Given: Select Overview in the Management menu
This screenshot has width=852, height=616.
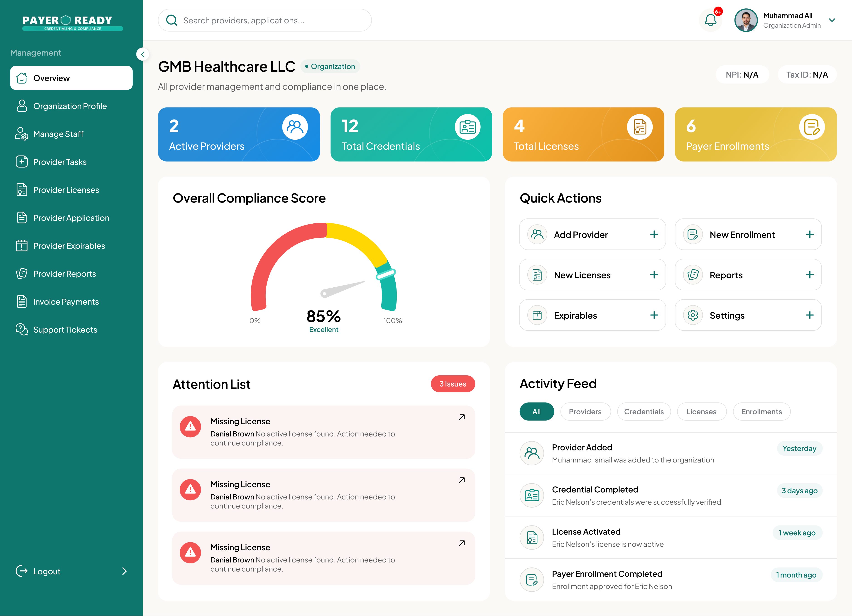Looking at the screenshot, I should tap(51, 78).
